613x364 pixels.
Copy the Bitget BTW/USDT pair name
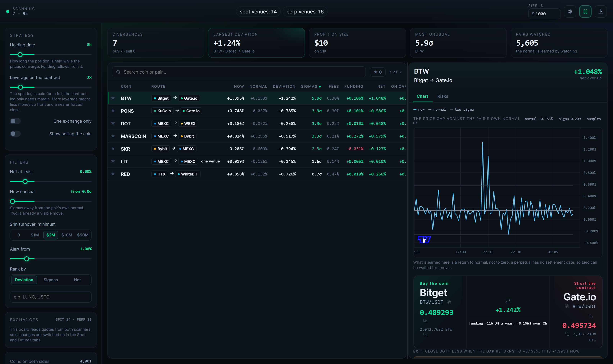click(449, 302)
